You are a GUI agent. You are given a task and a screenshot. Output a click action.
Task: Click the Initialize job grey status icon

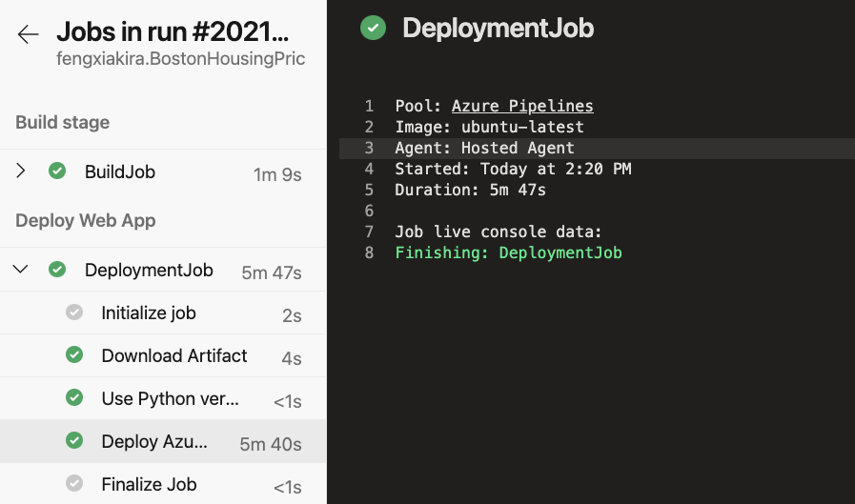(x=74, y=312)
